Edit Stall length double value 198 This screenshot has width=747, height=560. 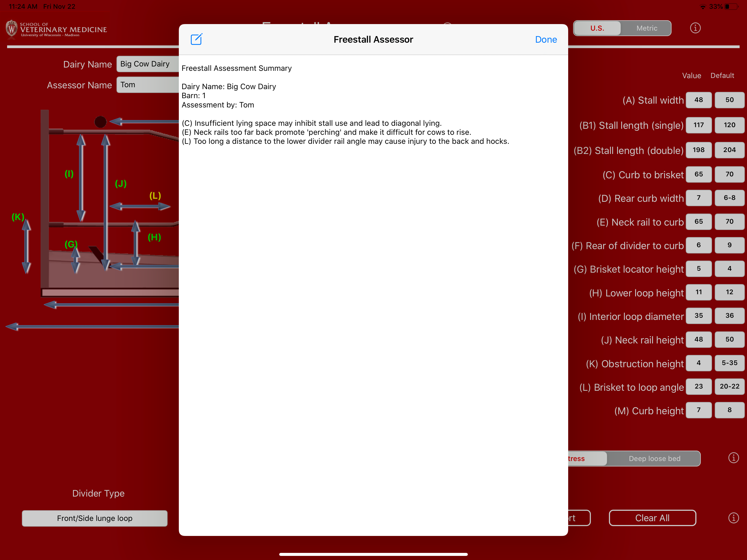[698, 150]
